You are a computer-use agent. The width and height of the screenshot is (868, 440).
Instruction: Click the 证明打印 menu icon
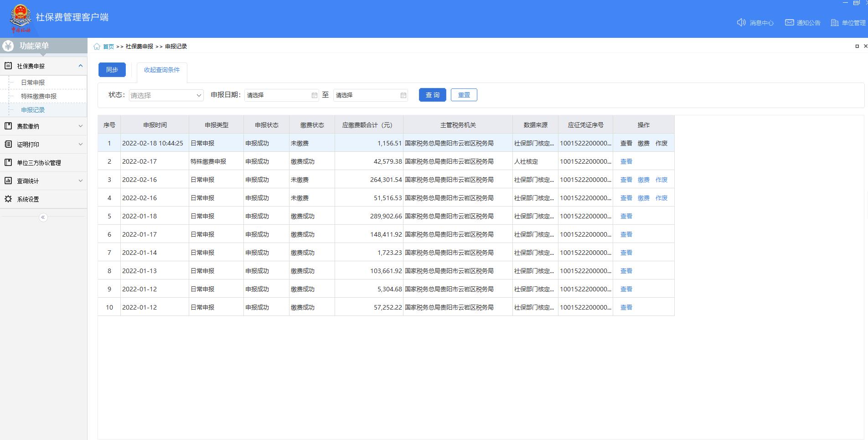pyautogui.click(x=8, y=144)
